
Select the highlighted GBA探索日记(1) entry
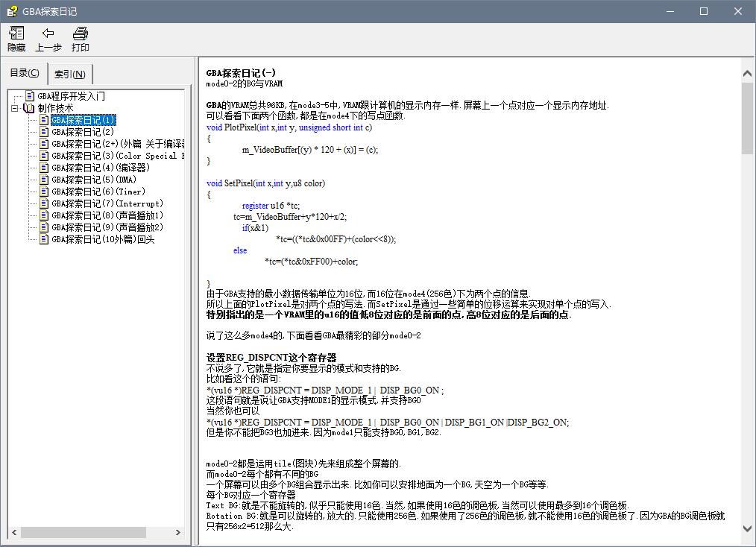pos(82,119)
